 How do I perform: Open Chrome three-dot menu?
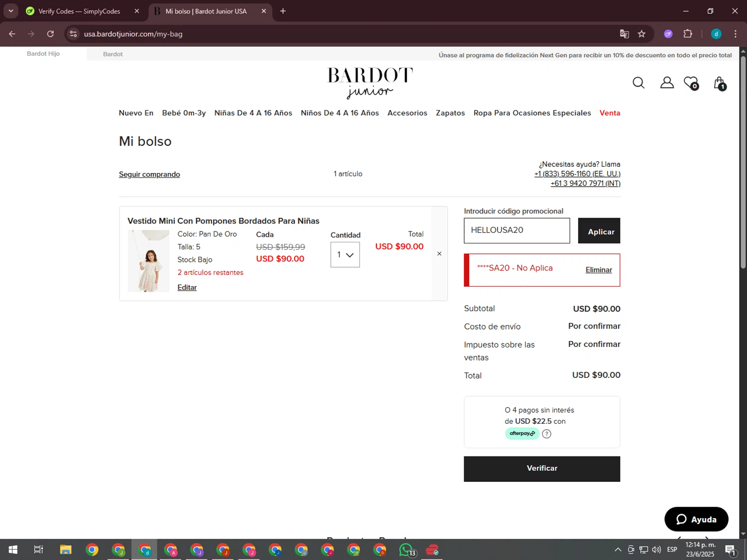736,34
